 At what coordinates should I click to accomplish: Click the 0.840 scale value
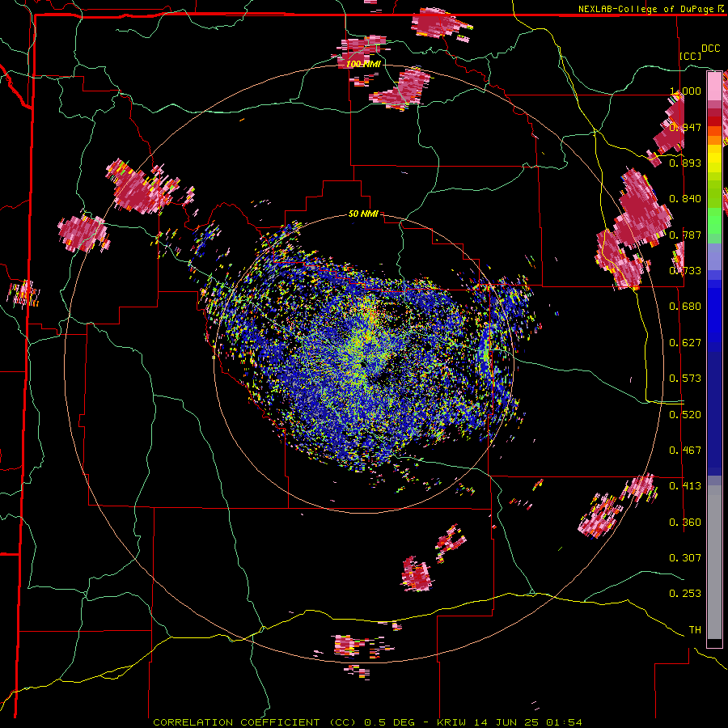(685, 198)
